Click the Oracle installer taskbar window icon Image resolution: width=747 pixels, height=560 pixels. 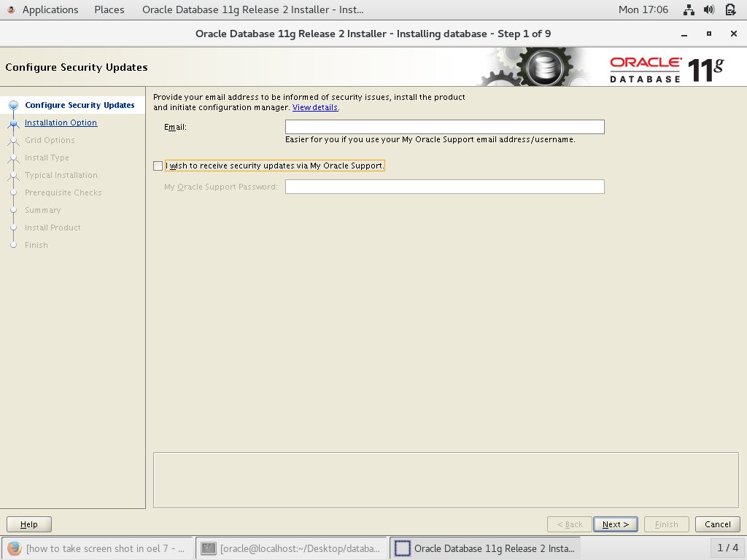pos(403,548)
